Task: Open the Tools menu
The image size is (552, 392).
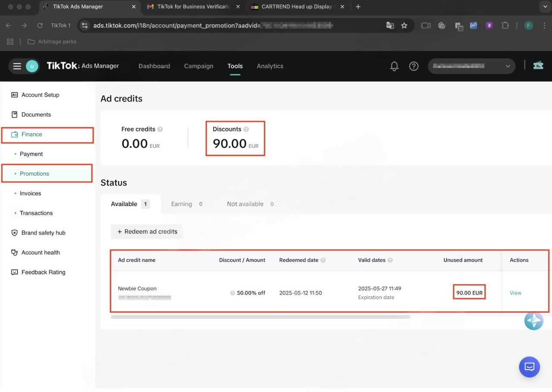Action: point(235,66)
